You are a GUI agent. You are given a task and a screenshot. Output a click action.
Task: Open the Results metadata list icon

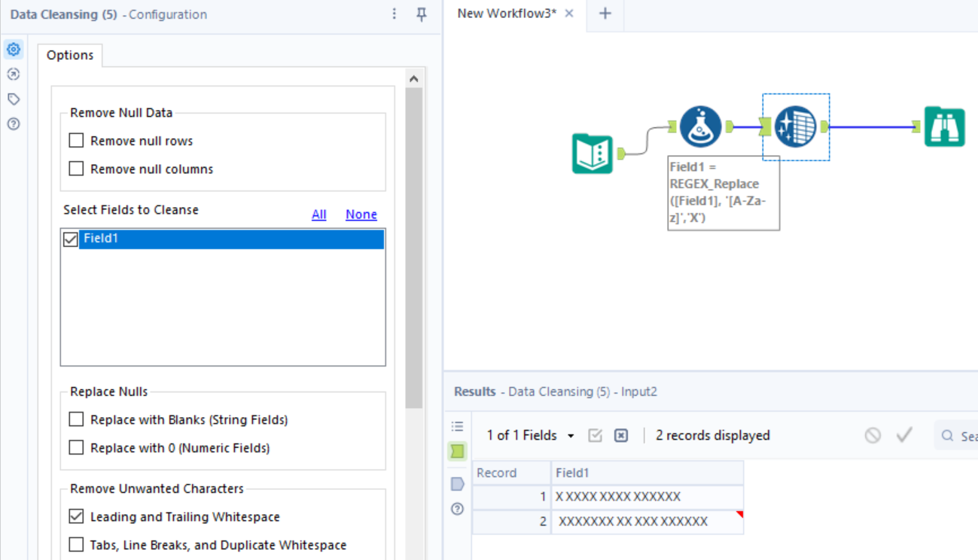point(457,425)
